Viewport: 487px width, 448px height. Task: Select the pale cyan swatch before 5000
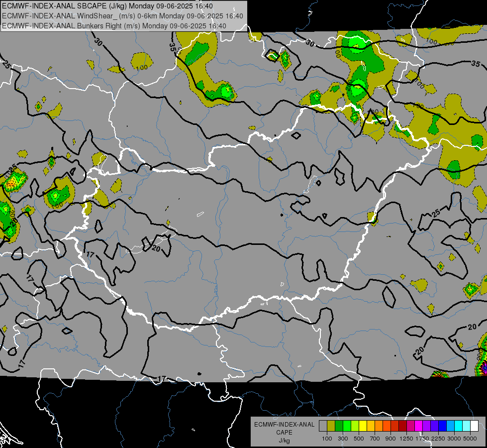tap(466, 426)
